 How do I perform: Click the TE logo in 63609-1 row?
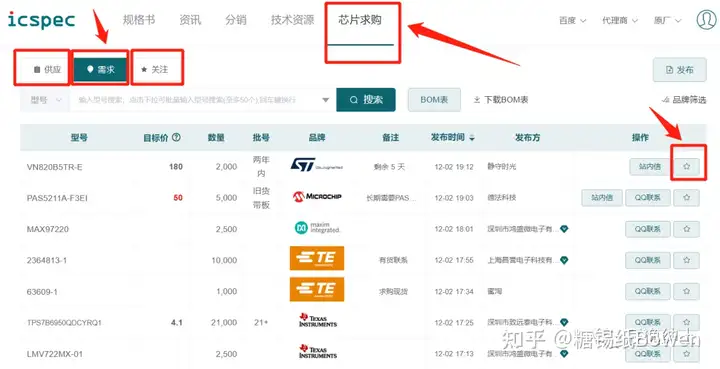(317, 289)
